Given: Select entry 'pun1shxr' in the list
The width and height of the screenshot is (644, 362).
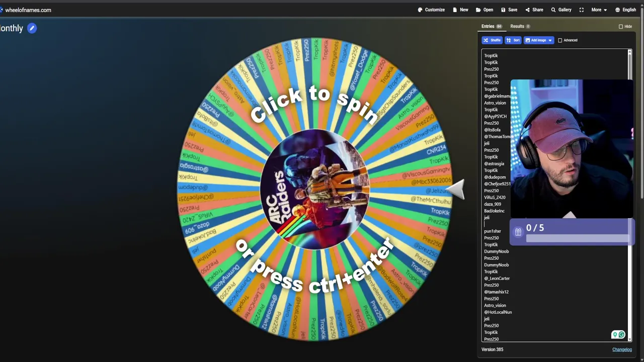Looking at the screenshot, I should pos(493,231).
